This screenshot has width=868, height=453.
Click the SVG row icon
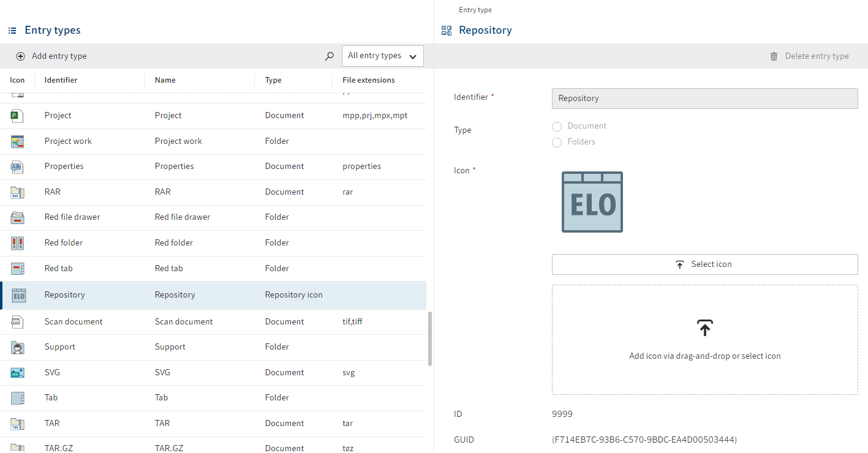click(17, 372)
